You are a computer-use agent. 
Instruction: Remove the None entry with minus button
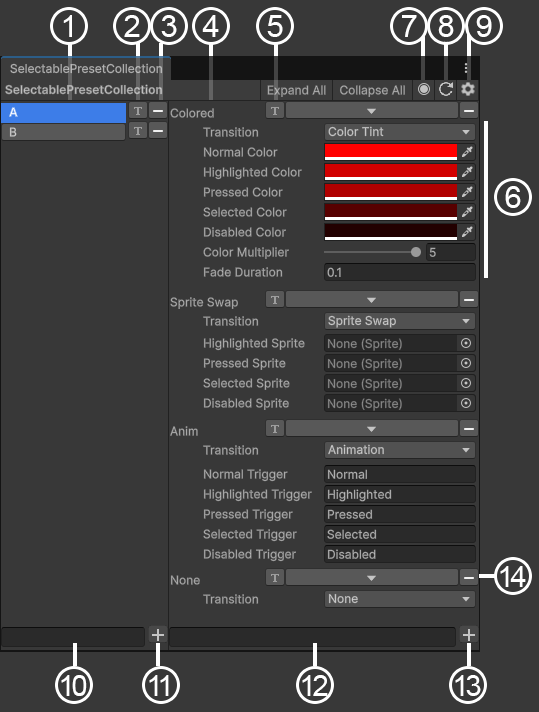point(469,578)
